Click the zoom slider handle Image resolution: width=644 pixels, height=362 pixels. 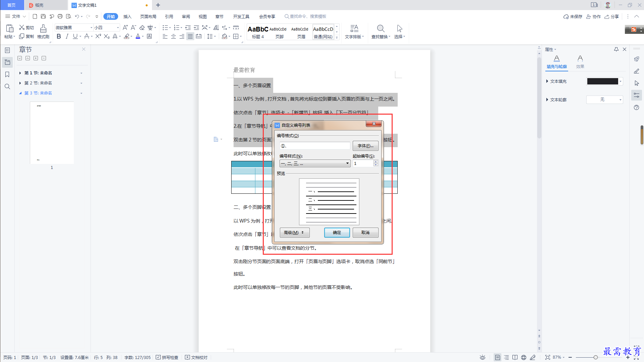coord(595,357)
